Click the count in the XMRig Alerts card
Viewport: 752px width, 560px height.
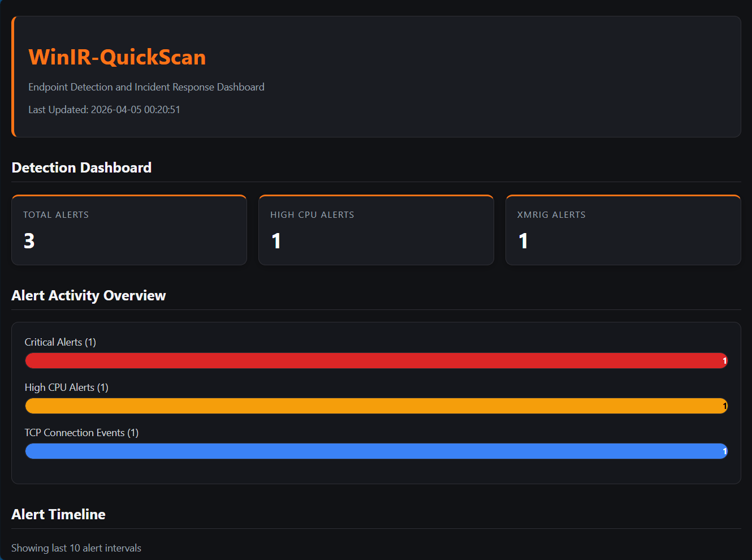click(x=524, y=241)
